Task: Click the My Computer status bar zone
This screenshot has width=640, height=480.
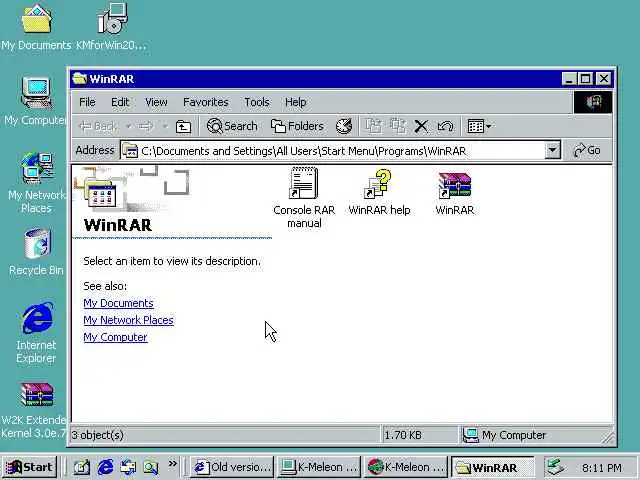Action: point(504,435)
